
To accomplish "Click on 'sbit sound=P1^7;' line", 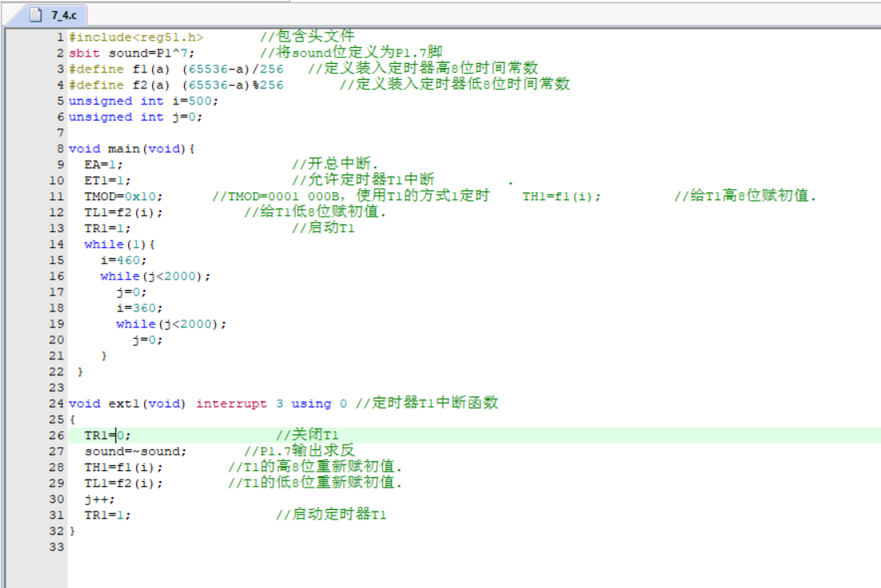I will 131,53.
